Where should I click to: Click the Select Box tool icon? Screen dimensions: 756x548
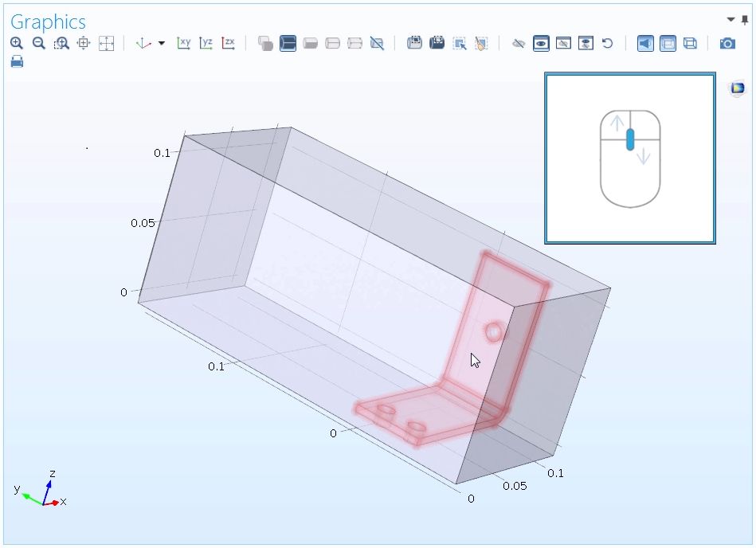point(460,43)
